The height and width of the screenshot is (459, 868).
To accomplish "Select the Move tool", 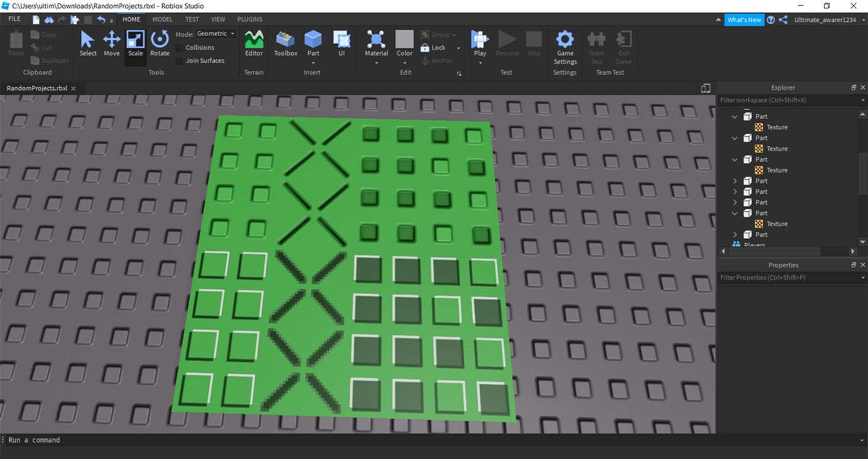I will [x=111, y=42].
